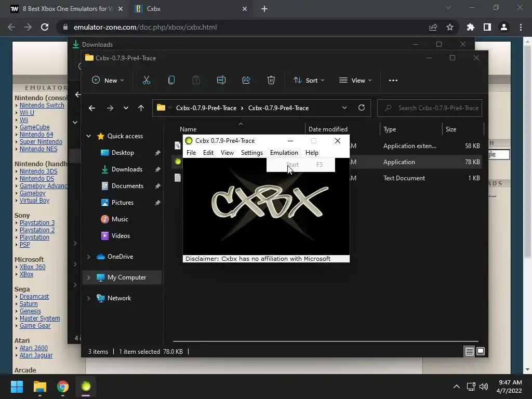Viewport: 532px width, 399px height.
Task: Click Chrome address bar URL
Action: (145, 27)
